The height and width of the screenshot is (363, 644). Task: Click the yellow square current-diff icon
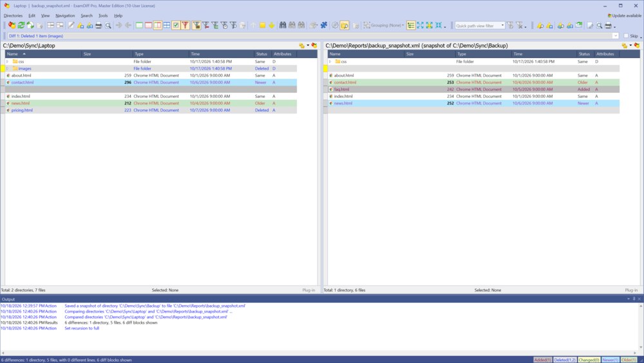pyautogui.click(x=262, y=26)
